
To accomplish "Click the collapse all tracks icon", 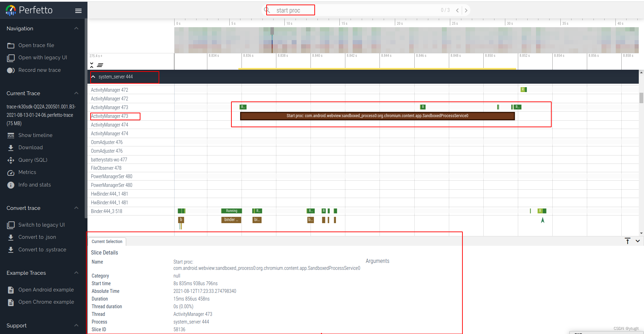I will click(x=92, y=65).
